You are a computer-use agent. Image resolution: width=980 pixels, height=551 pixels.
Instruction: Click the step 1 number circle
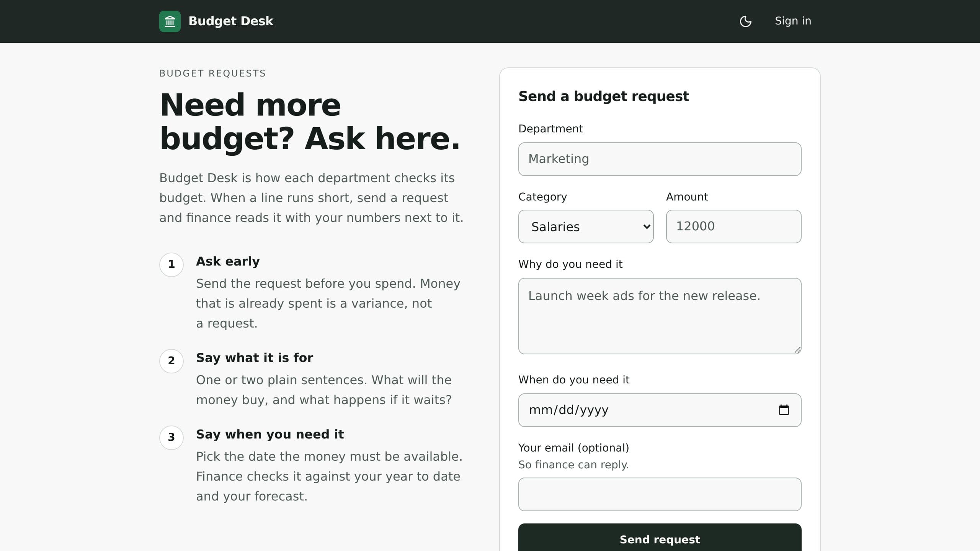click(171, 265)
